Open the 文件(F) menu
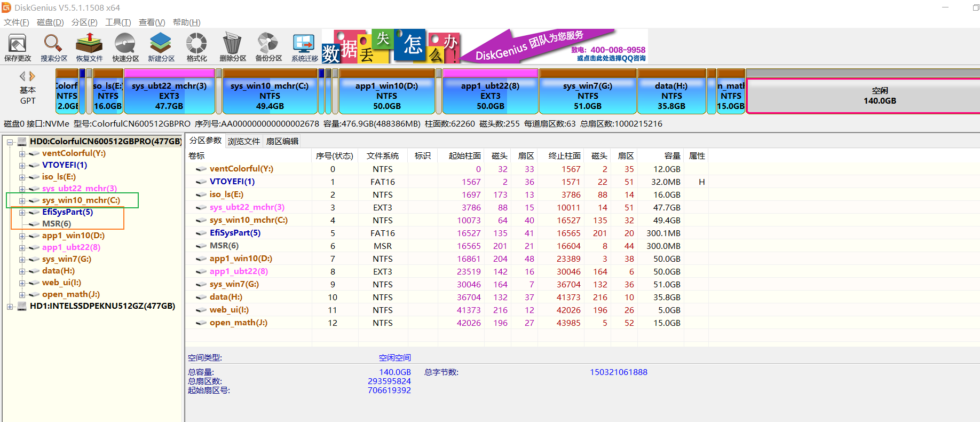The width and height of the screenshot is (980, 422). [17, 22]
